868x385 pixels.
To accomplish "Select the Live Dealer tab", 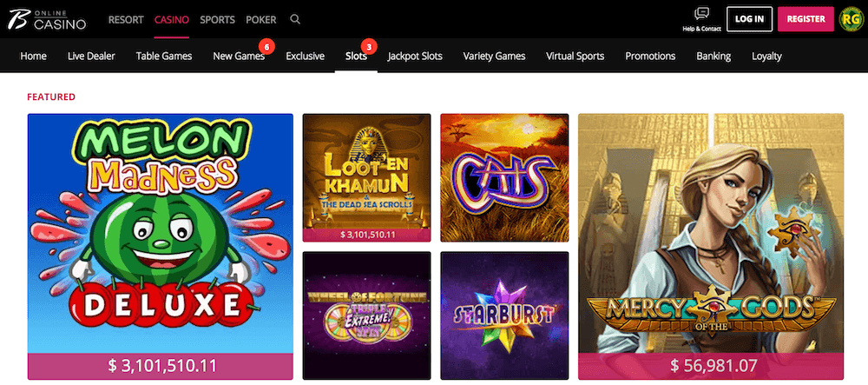I will pos(91,56).
